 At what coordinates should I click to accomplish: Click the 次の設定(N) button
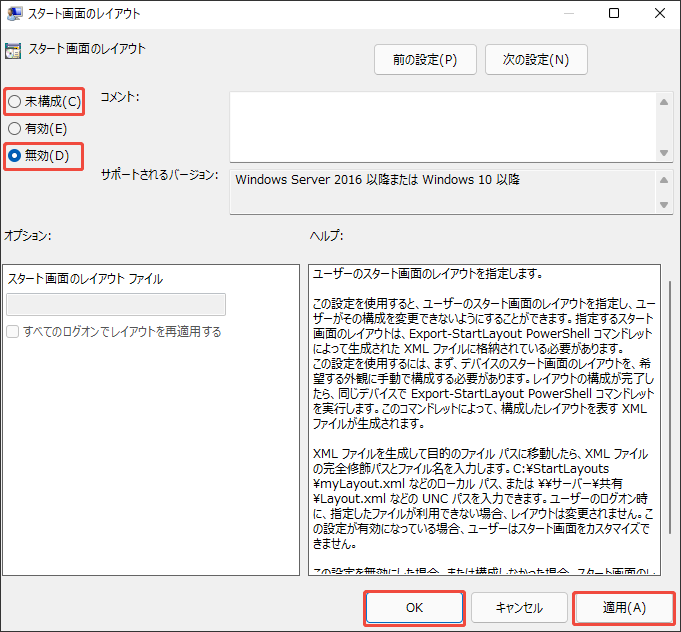(x=536, y=60)
